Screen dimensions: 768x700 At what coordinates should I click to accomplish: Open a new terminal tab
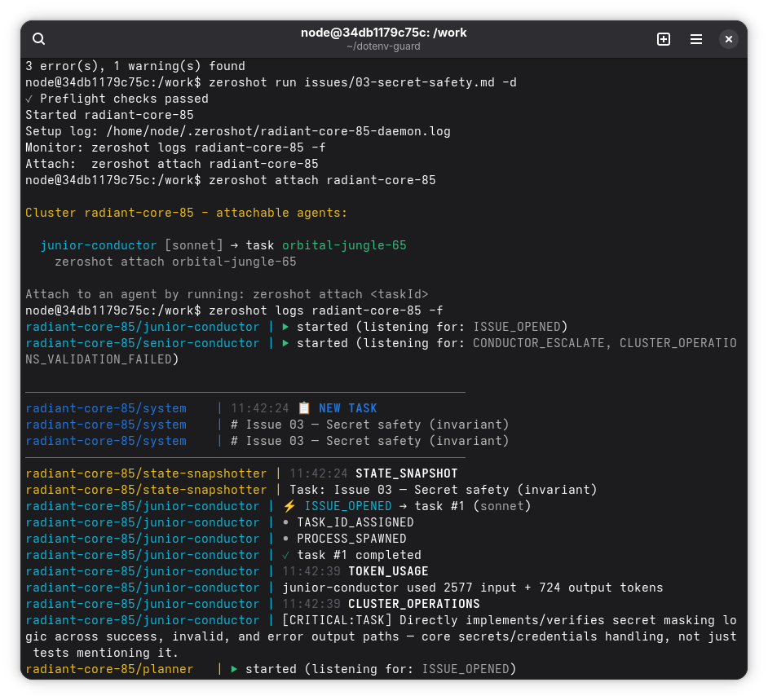663,38
